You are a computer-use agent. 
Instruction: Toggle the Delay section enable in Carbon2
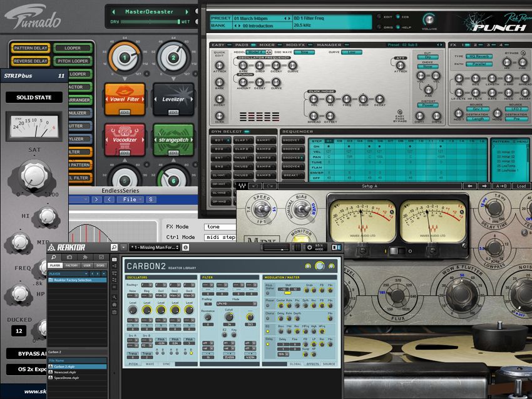(268, 345)
